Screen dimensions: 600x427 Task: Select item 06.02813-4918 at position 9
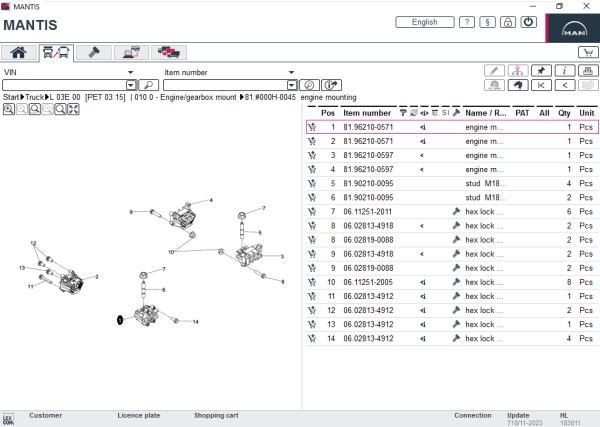tap(368, 254)
